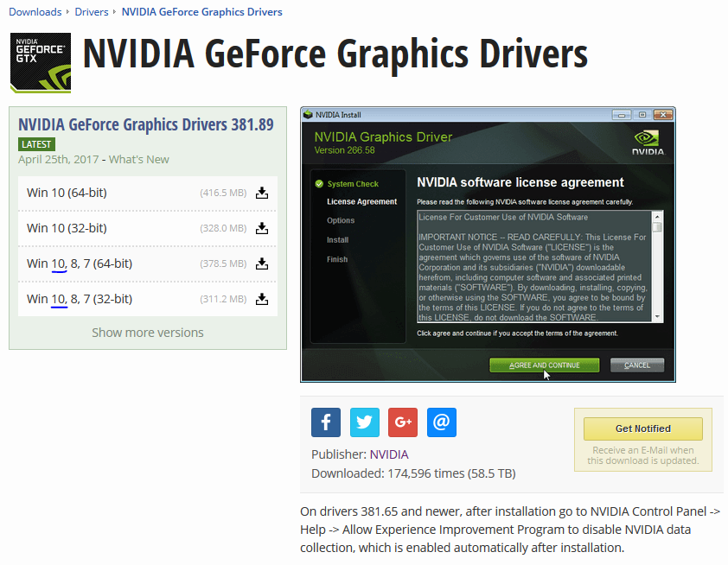Close the NVIDIA Install window in screenshot

[x=663, y=115]
